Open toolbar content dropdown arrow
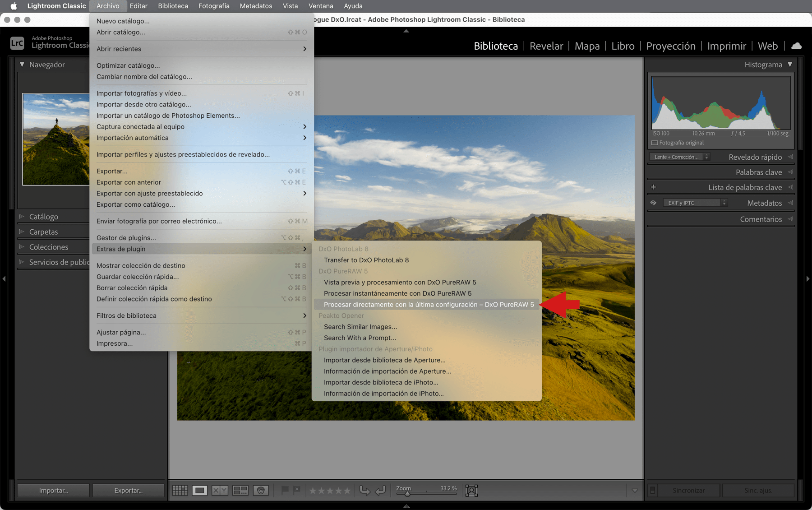 pyautogui.click(x=635, y=491)
